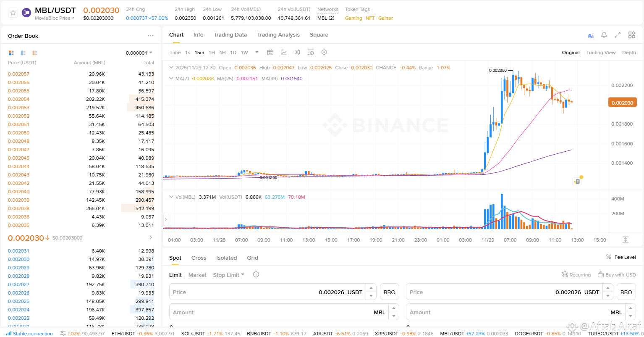
Task: Click the candlestick chart type icon
Action: [297, 52]
